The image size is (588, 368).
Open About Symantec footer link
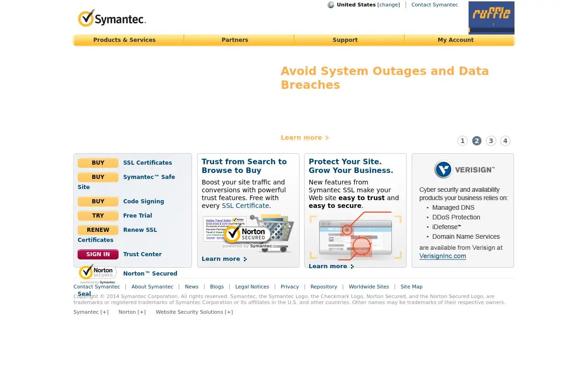click(153, 287)
